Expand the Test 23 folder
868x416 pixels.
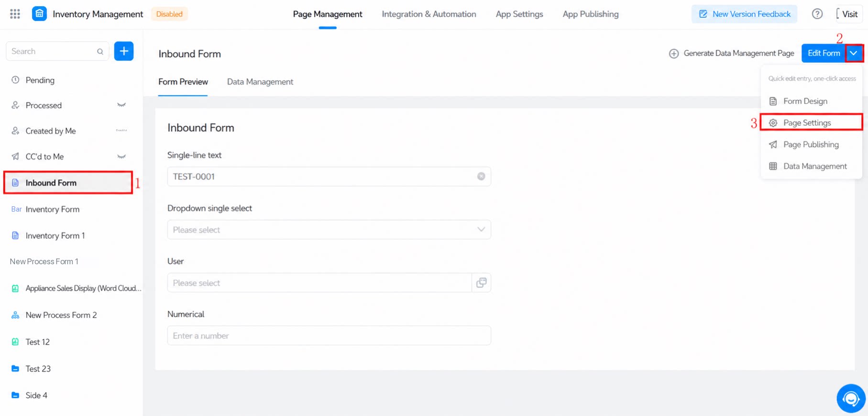(x=38, y=369)
